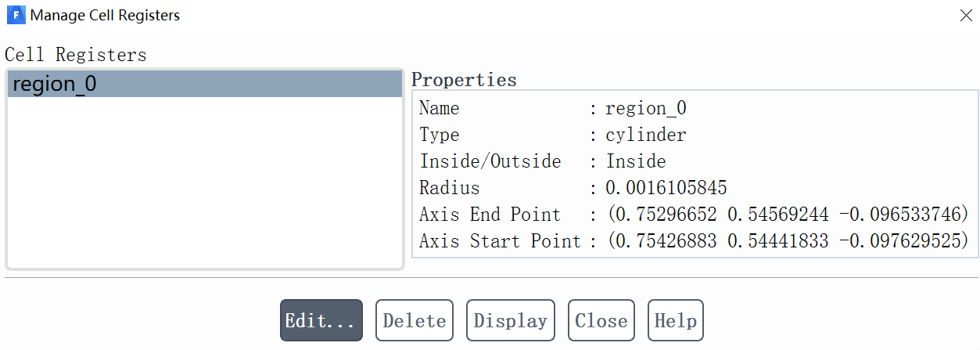The image size is (980, 350).
Task: Click the Manage Cell Registers title text
Action: click(x=105, y=15)
